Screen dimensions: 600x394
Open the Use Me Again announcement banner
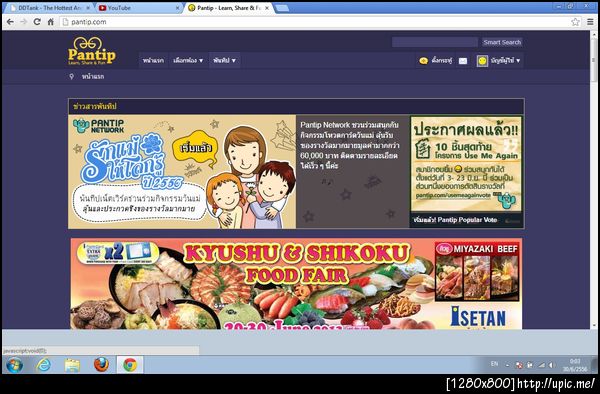466,164
